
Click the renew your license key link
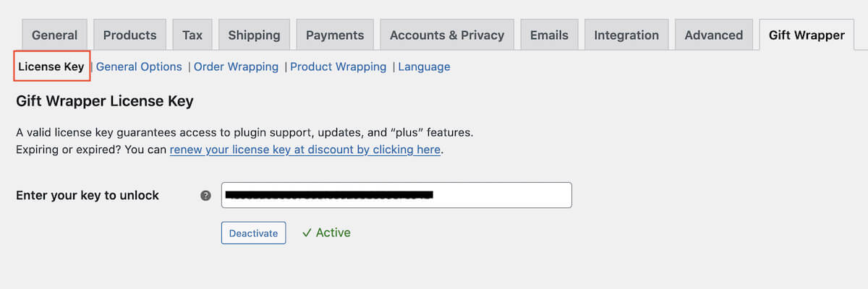[305, 150]
